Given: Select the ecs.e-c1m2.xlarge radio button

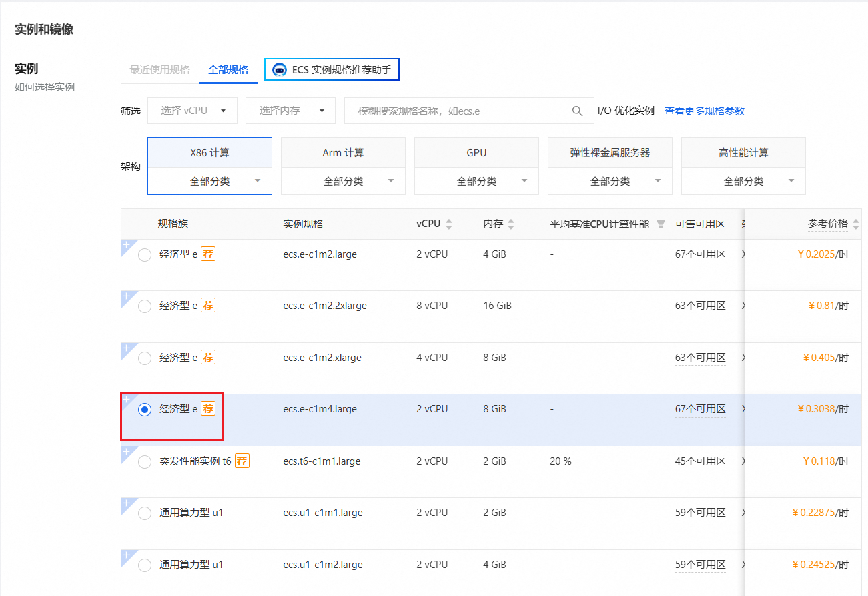Looking at the screenshot, I should 145,358.
